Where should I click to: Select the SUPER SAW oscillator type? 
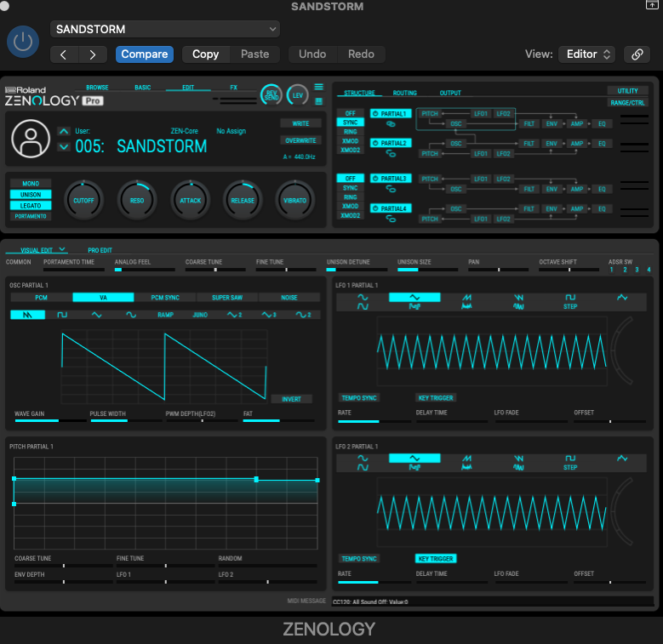[227, 298]
